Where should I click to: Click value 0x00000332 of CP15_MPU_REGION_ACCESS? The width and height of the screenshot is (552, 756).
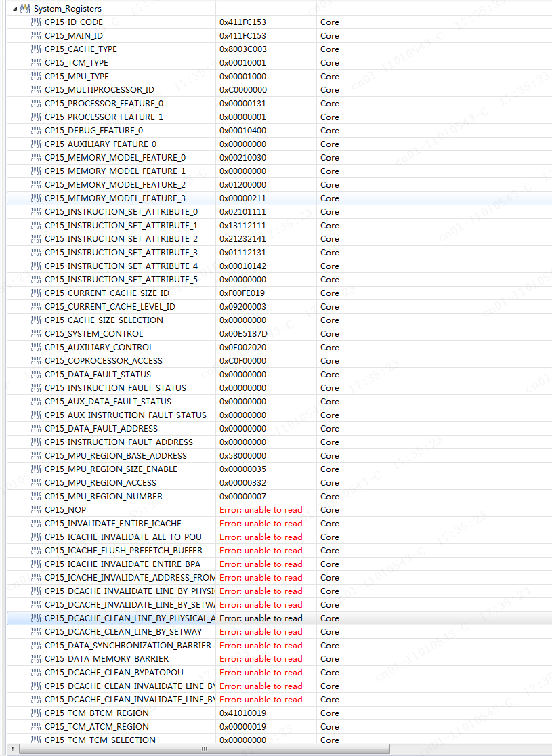242,482
